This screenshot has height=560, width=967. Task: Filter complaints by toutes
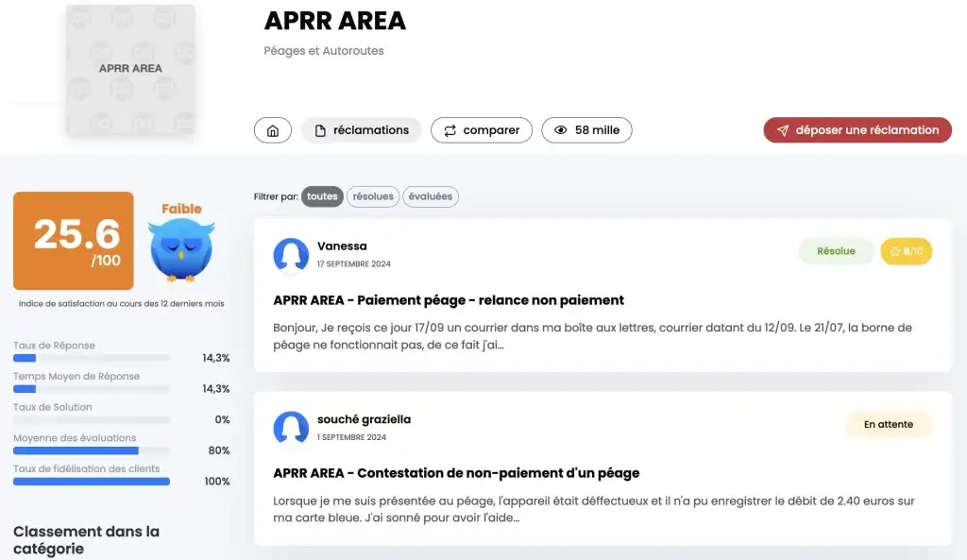(x=322, y=196)
